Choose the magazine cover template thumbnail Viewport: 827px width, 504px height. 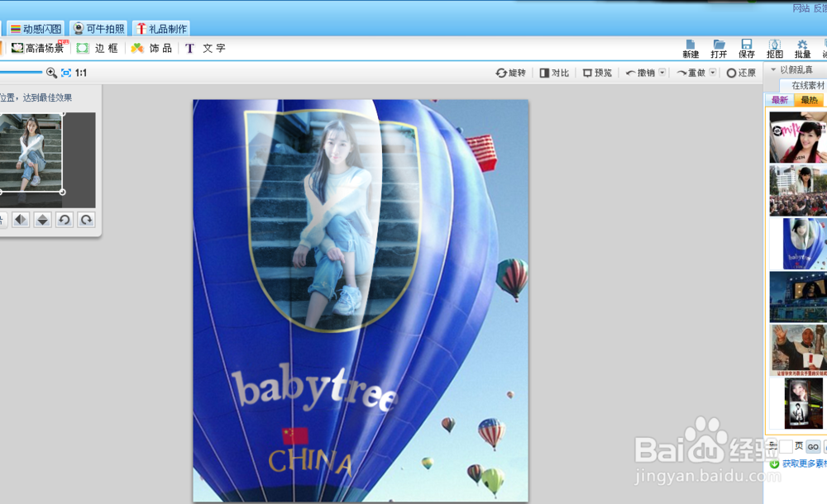798,137
